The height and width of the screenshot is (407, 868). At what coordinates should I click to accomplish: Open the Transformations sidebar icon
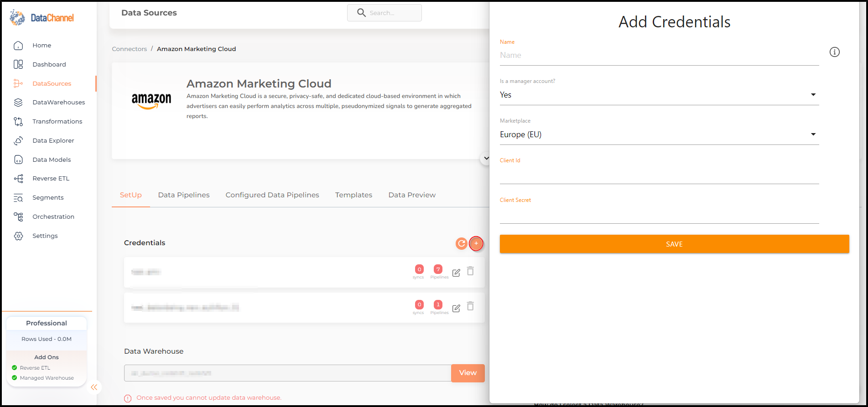click(18, 122)
